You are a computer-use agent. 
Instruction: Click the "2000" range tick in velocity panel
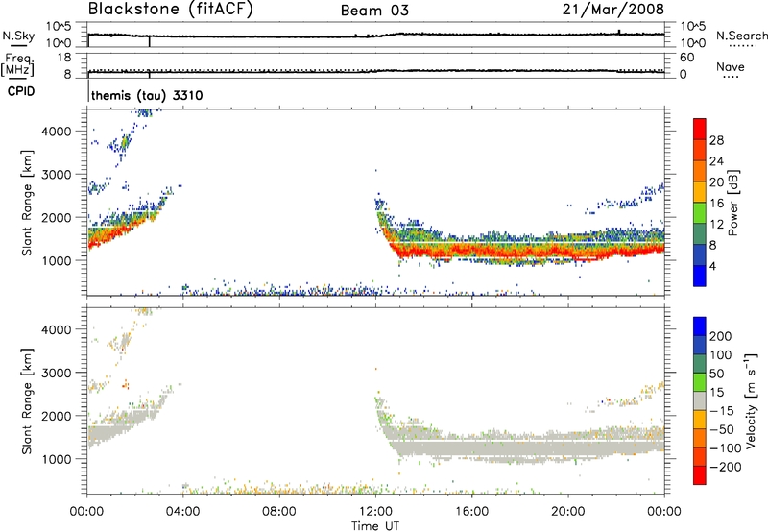point(57,416)
